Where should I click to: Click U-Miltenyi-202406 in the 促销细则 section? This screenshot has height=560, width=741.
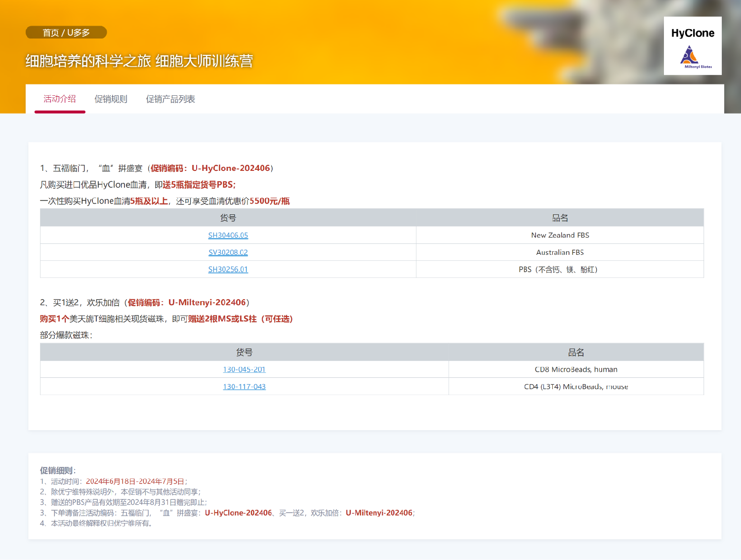(379, 513)
